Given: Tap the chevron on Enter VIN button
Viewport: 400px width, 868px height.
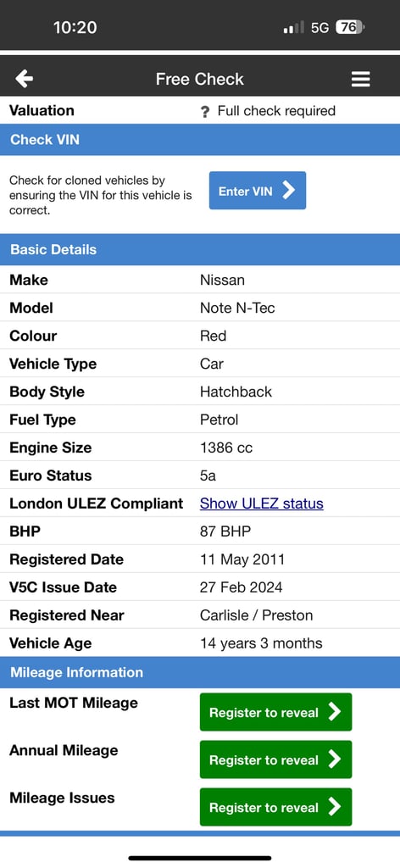Looking at the screenshot, I should [x=288, y=191].
